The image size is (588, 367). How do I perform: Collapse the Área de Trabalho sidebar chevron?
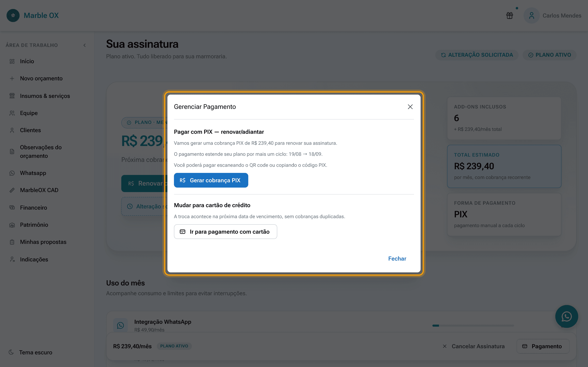pos(85,45)
